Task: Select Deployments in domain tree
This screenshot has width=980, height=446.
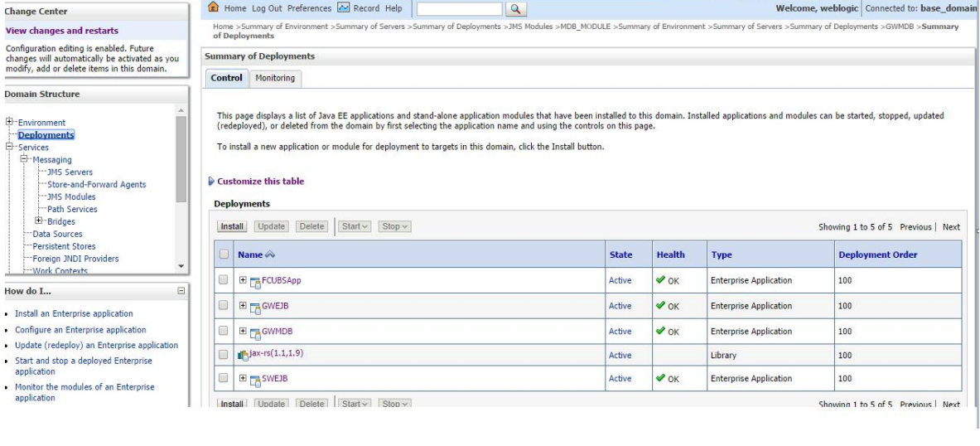Action: [46, 135]
